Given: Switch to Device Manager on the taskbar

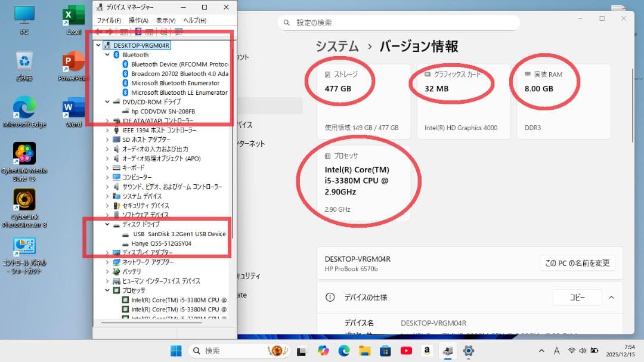Looking at the screenshot, I should coord(448,351).
